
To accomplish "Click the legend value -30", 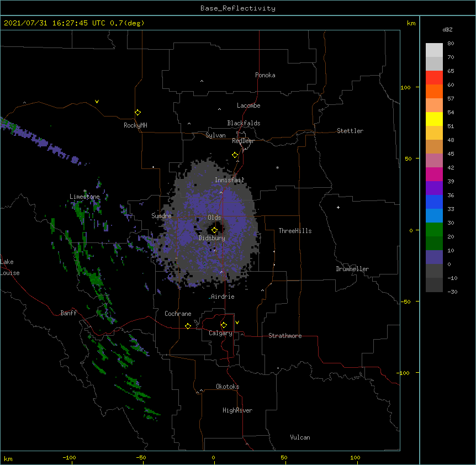I will point(452,292).
